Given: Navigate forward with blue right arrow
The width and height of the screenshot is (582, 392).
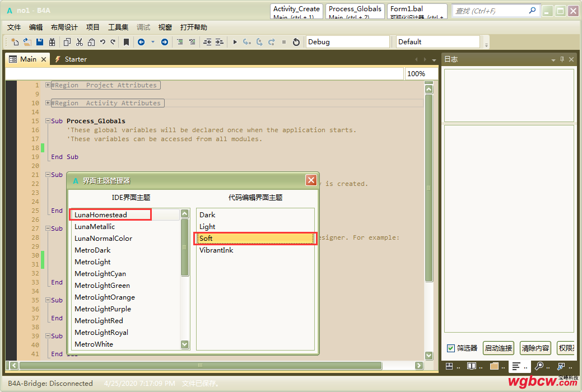Looking at the screenshot, I should pyautogui.click(x=165, y=42).
